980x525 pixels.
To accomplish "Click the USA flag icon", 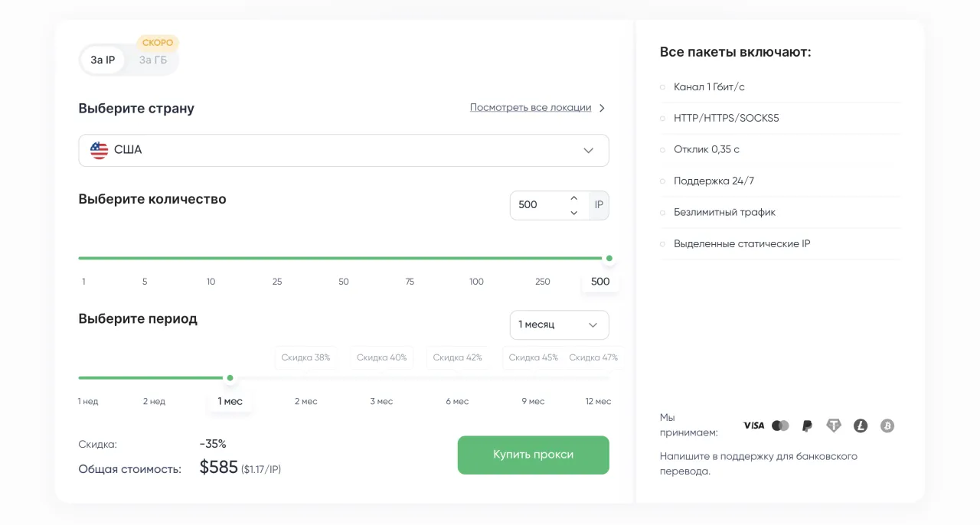I will click(x=99, y=150).
